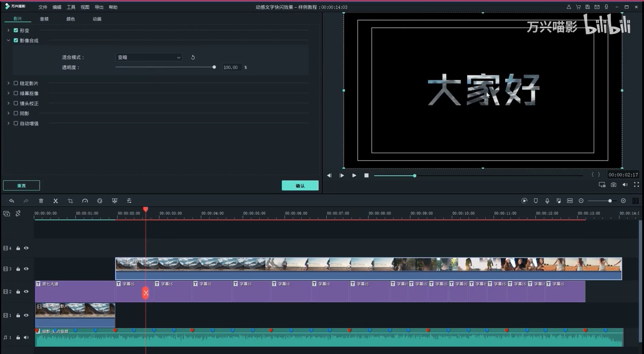The image size is (644, 354).
Task: Enable the 绿幕抠像 checkbox
Action: click(16, 93)
